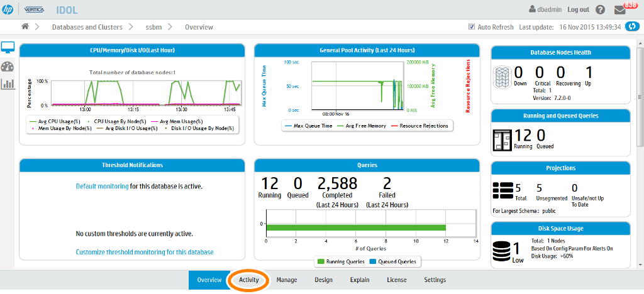The image size is (644, 294).
Task: Switch to the Activity tab
Action: pyautogui.click(x=249, y=280)
